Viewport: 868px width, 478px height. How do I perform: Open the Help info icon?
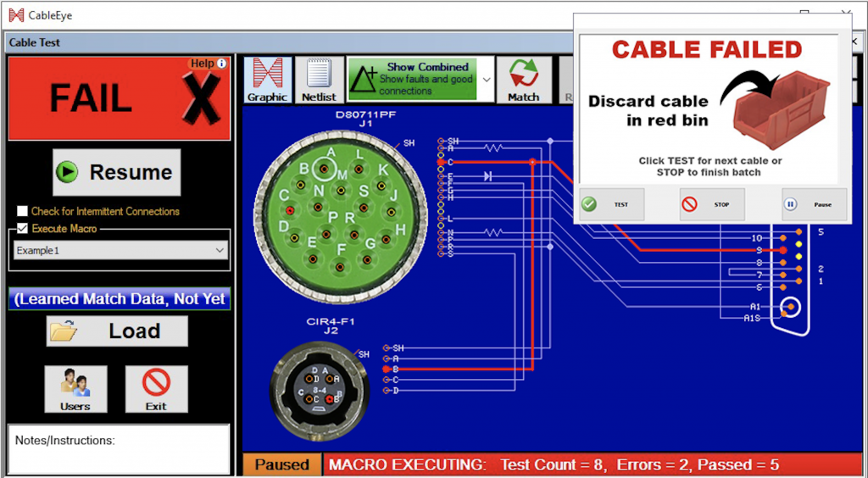coord(222,64)
